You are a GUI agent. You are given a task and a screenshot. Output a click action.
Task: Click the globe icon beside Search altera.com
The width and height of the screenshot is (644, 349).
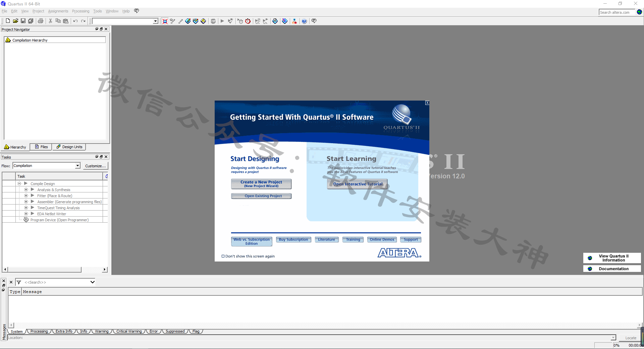pyautogui.click(x=639, y=12)
